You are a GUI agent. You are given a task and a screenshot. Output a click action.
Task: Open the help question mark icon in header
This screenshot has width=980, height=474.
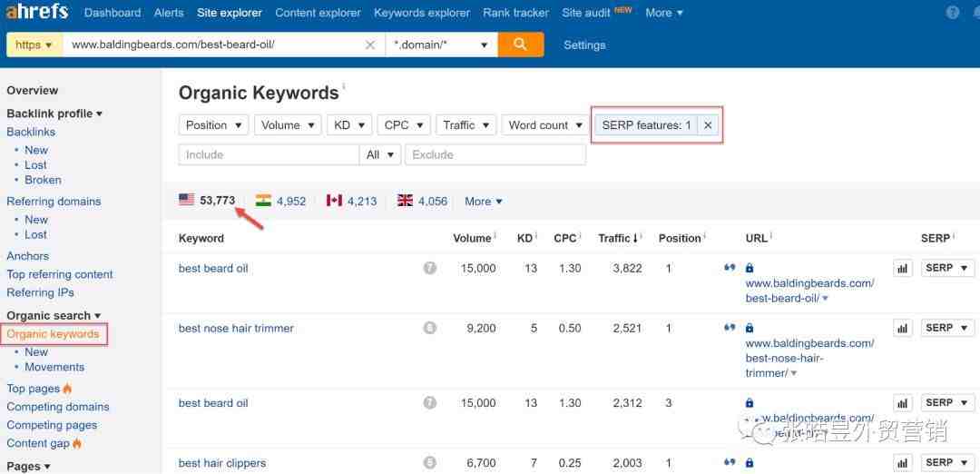click(953, 13)
